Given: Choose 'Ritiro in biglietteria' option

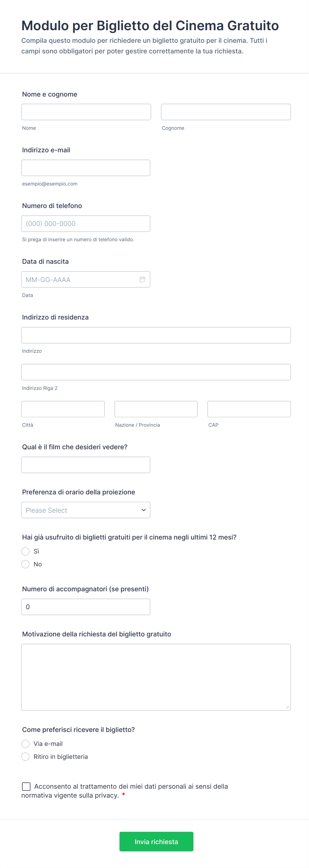Looking at the screenshot, I should [x=25, y=757].
